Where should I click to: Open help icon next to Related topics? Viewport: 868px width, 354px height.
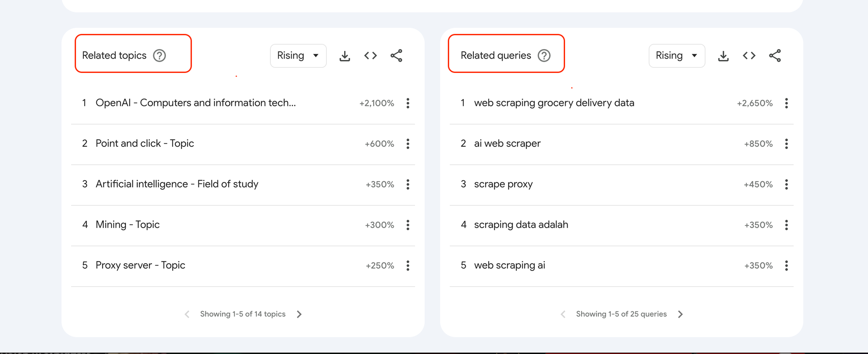pos(159,56)
